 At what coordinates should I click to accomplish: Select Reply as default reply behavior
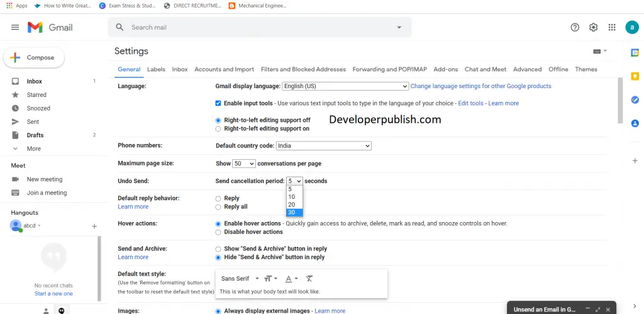point(218,198)
